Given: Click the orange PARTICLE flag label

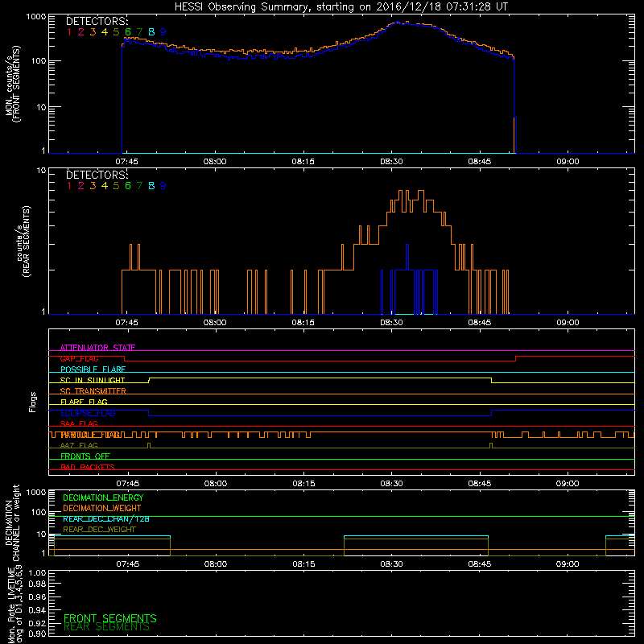Looking at the screenshot, I should pos(91,435).
